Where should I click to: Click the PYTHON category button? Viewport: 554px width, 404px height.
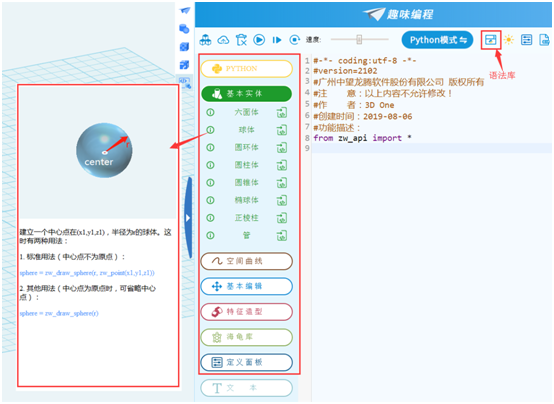click(x=247, y=69)
